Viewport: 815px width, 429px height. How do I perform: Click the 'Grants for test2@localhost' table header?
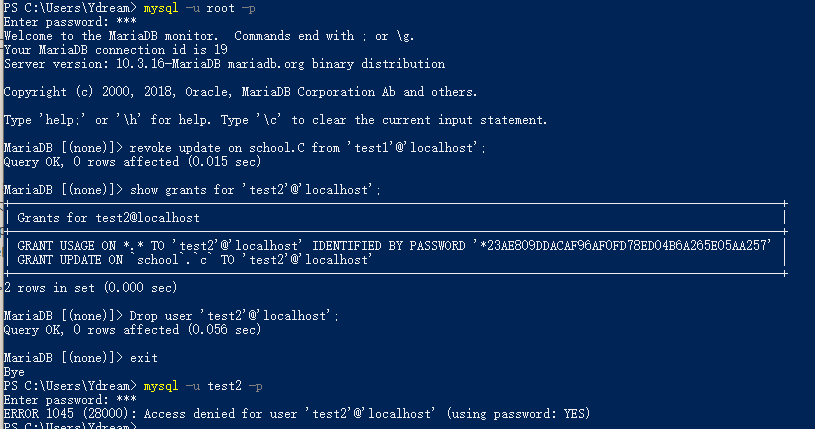pyautogui.click(x=109, y=218)
